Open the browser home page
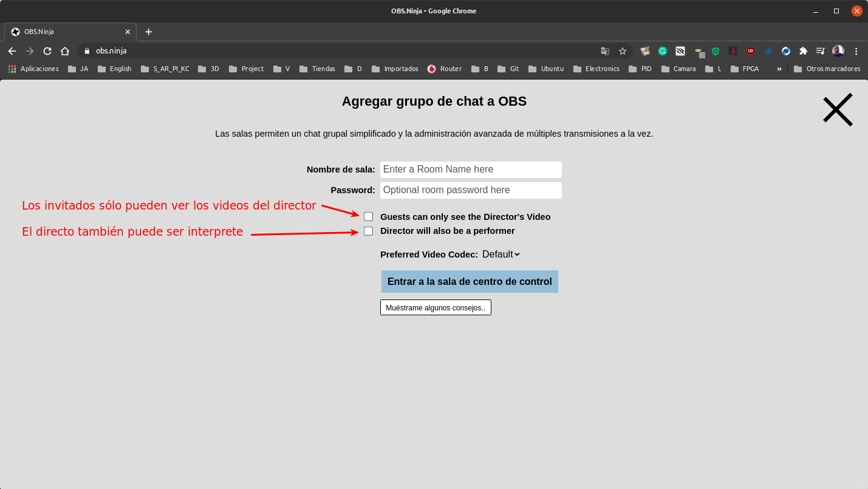The width and height of the screenshot is (868, 489). pos(65,51)
